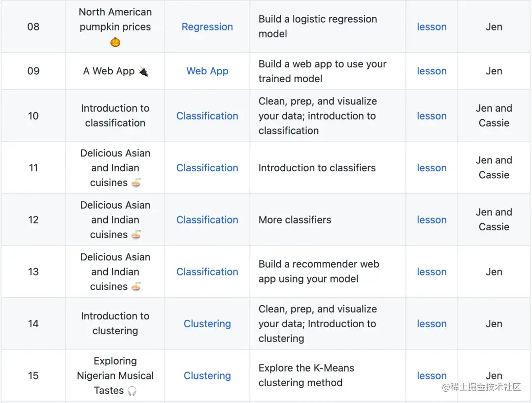Click the plug emoji beside A Web App

pyautogui.click(x=143, y=71)
